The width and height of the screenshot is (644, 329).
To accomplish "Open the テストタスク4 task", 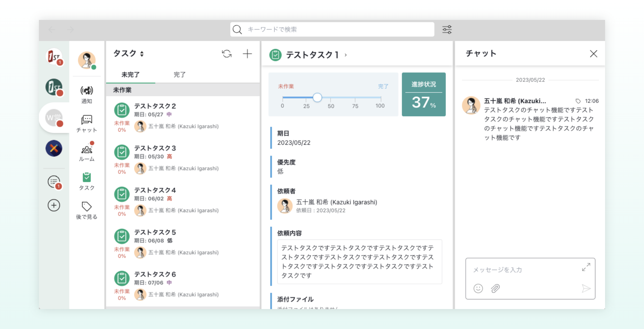I will point(183,201).
